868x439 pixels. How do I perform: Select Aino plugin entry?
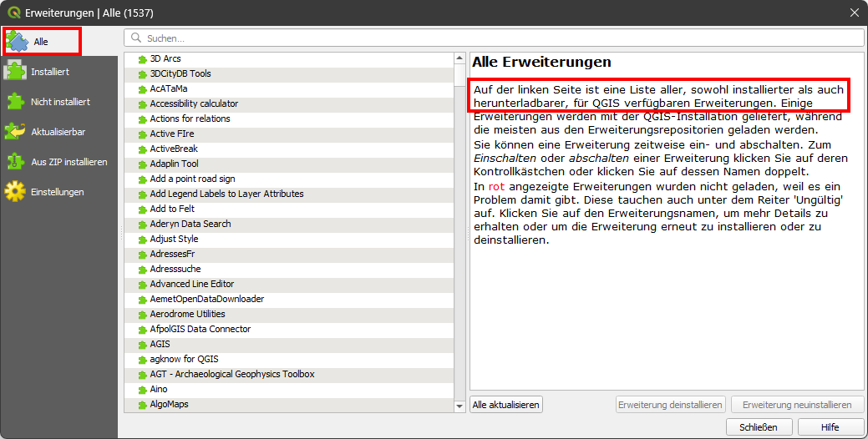[289, 389]
